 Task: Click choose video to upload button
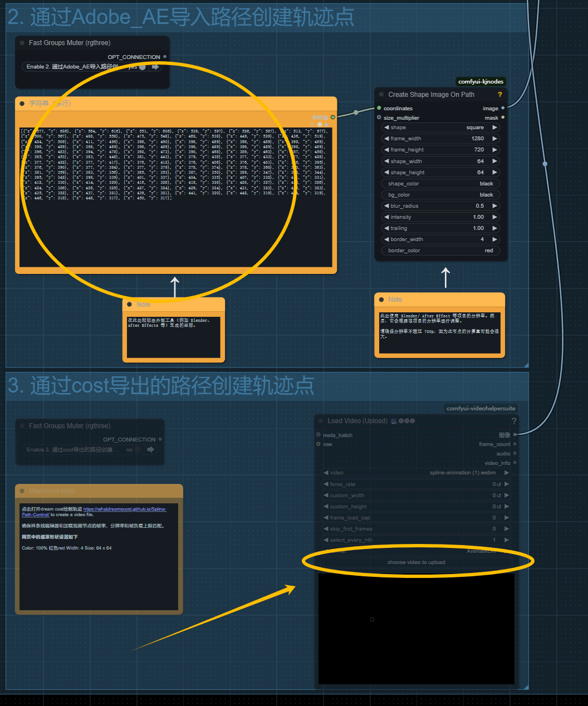point(416,562)
